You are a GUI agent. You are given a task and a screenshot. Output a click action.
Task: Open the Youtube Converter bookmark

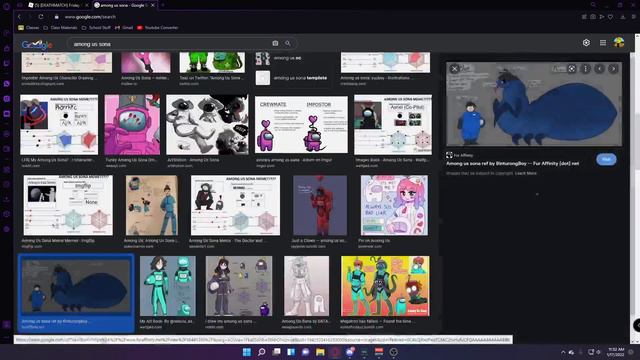click(x=158, y=28)
